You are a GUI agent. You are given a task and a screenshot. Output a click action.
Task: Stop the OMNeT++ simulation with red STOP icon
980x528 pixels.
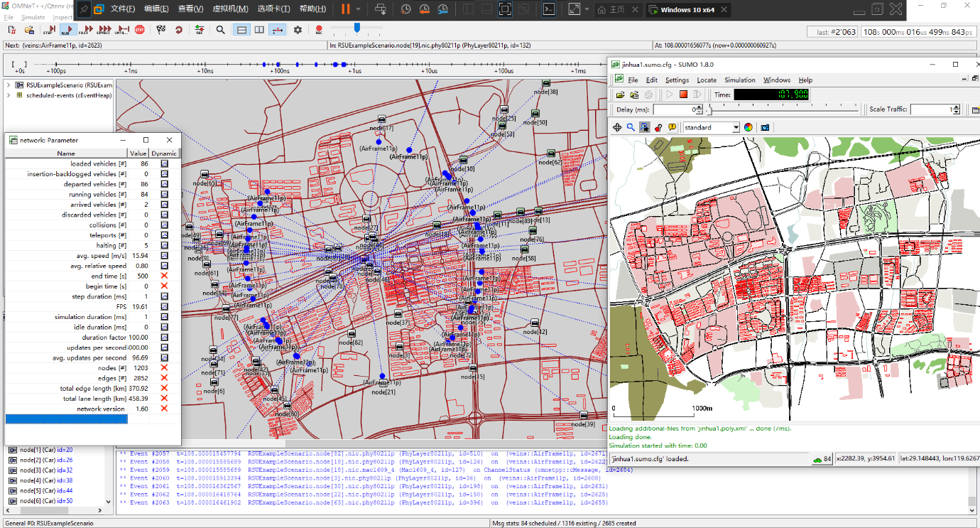tap(140, 30)
